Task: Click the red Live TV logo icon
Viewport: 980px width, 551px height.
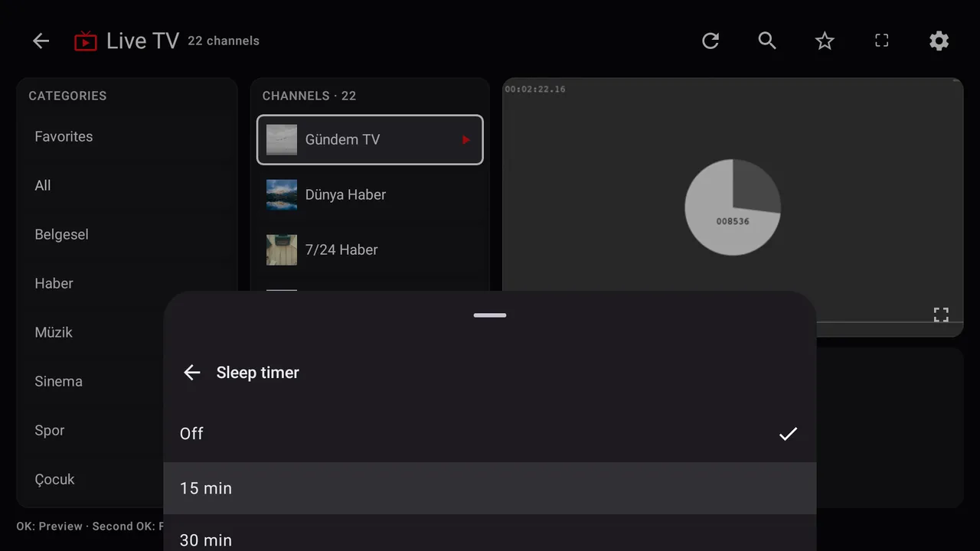Action: [86, 41]
